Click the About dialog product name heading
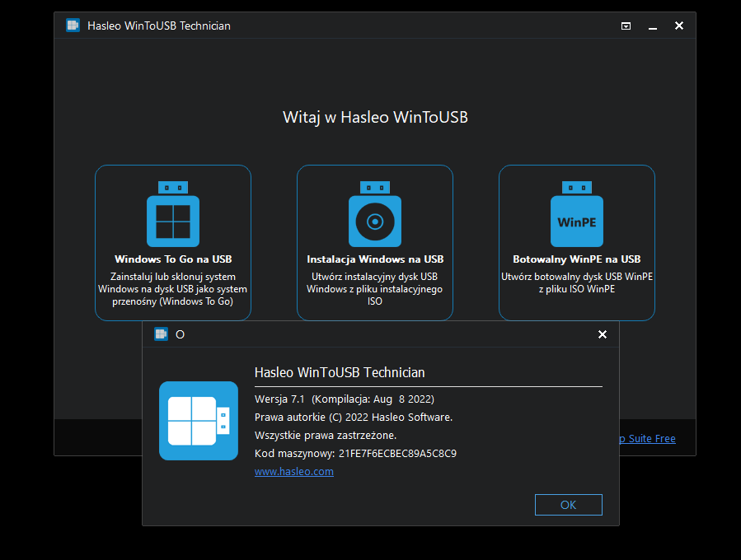 [x=340, y=372]
